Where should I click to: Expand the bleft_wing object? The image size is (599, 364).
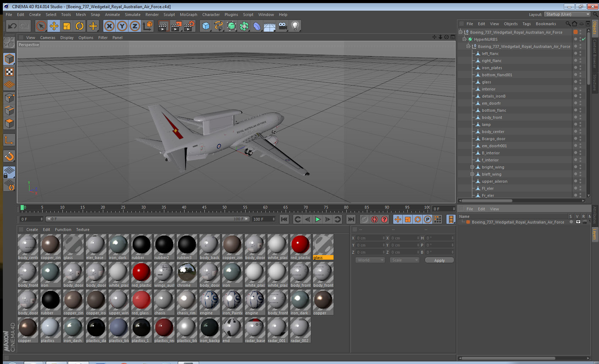point(472,174)
